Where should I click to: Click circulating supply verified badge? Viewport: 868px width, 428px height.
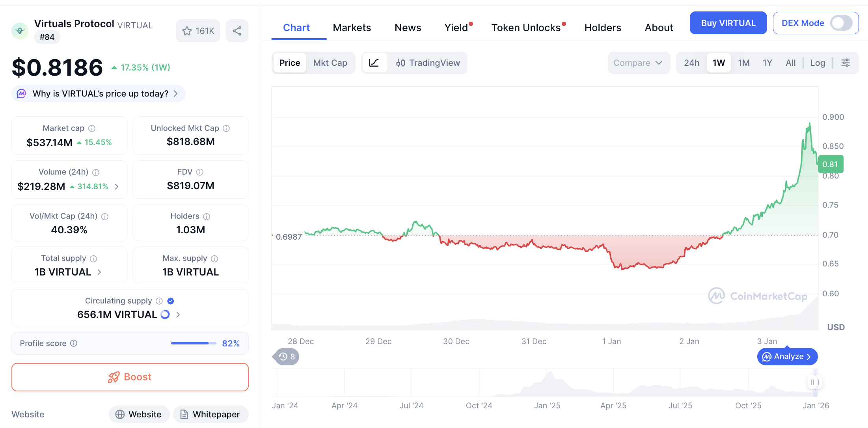(x=171, y=301)
